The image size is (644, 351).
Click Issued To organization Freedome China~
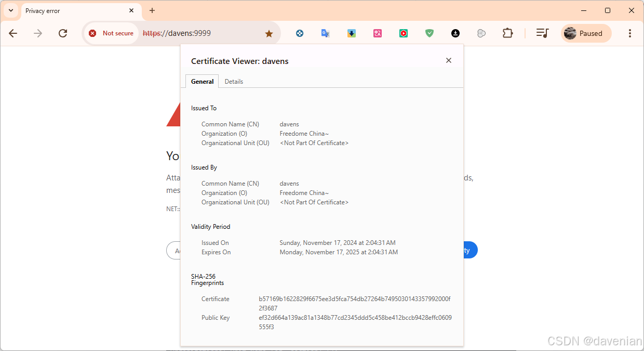coord(304,134)
